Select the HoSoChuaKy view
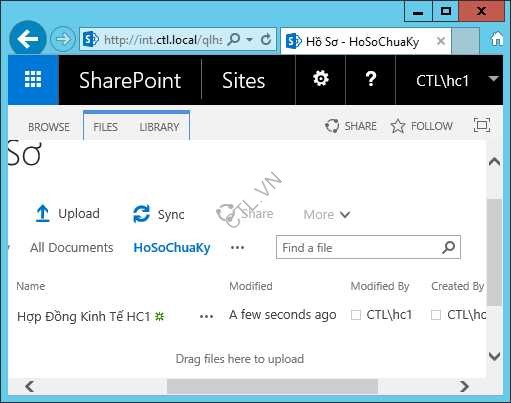The image size is (511, 403). [x=172, y=248]
